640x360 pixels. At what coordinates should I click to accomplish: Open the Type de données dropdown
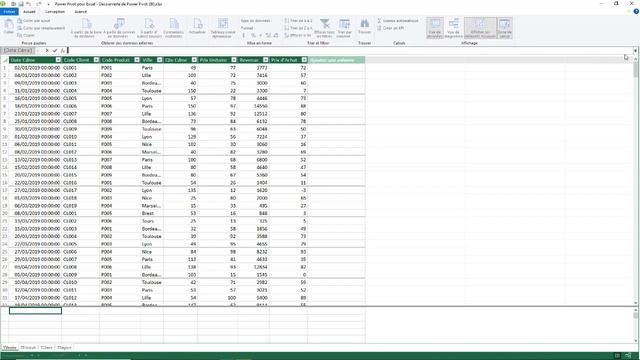tap(256, 21)
